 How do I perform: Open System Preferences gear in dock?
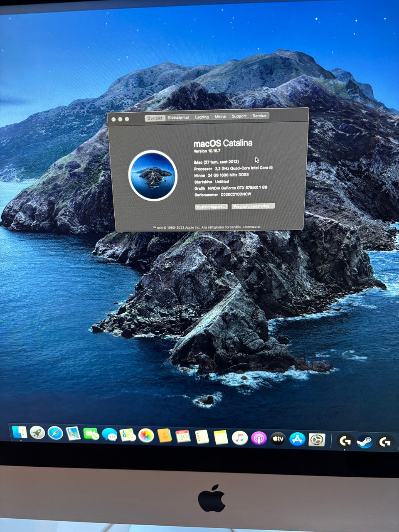[x=317, y=440]
